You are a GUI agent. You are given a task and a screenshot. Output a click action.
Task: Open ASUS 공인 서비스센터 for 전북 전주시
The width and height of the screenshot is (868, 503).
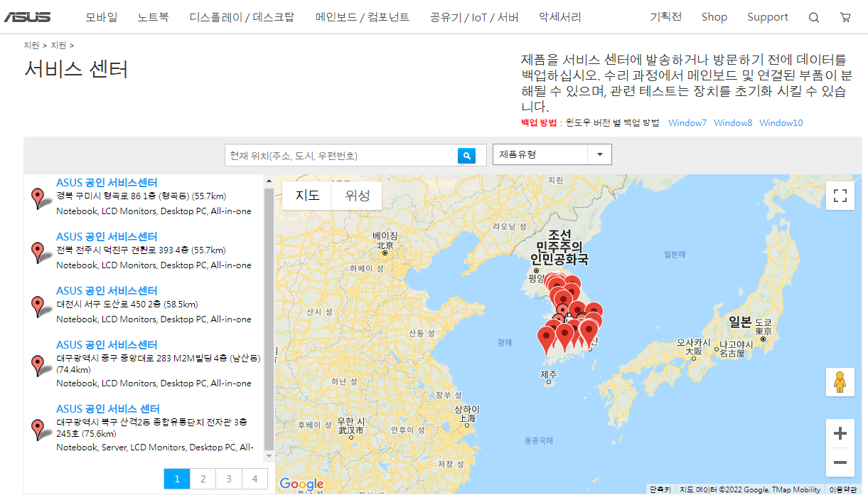point(107,237)
